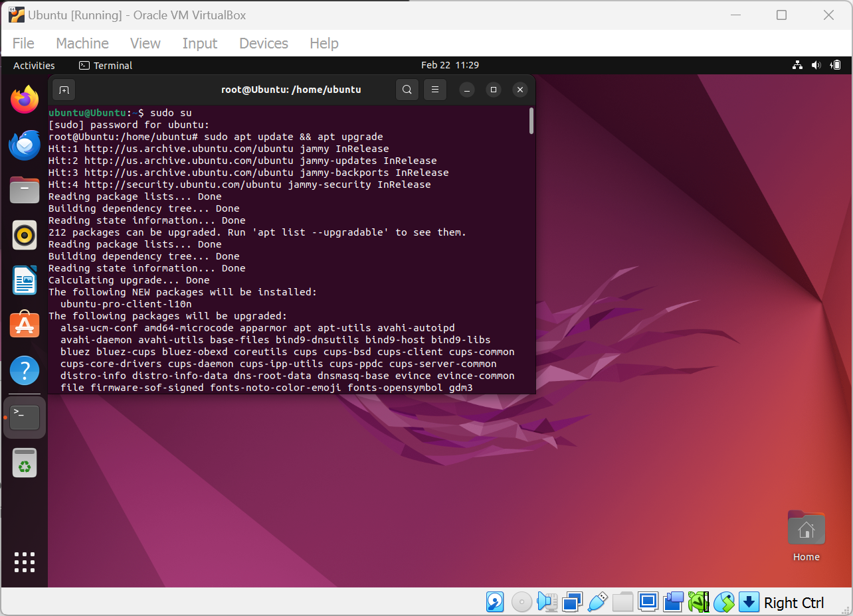The image size is (853, 616).
Task: Open the Files manager dock icon
Action: point(25,191)
